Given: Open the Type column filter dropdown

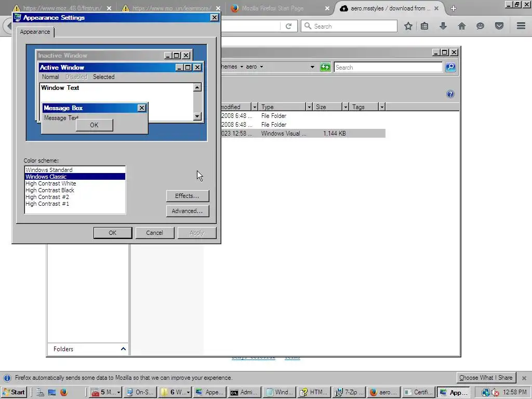Looking at the screenshot, I should click(x=309, y=107).
